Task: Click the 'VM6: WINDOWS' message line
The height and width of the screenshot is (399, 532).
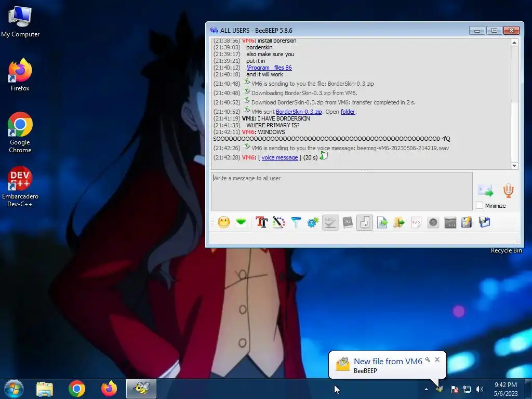Action: pyautogui.click(x=263, y=132)
